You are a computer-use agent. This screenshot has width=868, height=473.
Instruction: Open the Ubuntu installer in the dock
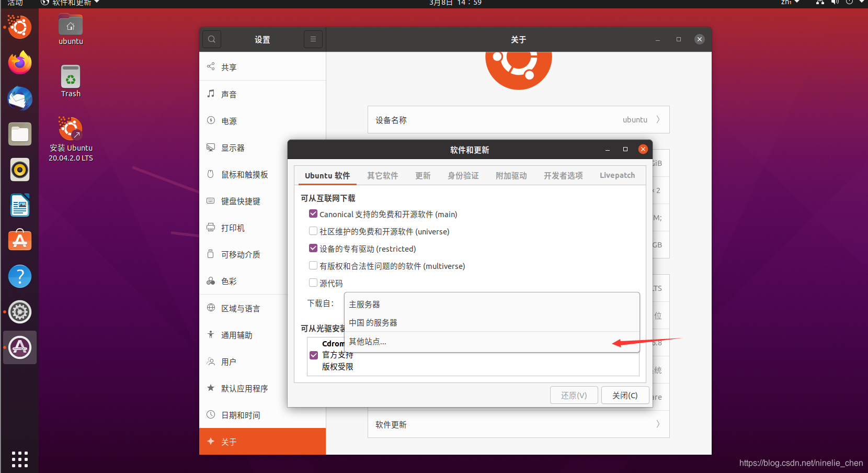point(20,27)
